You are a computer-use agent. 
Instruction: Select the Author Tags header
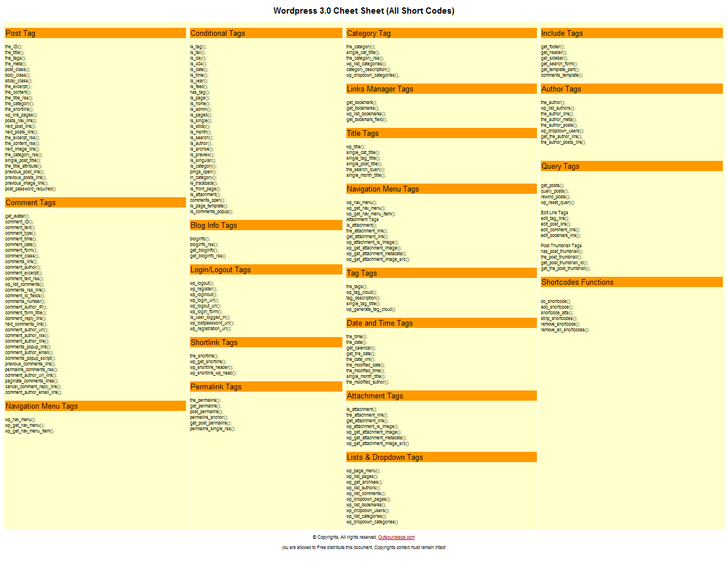pos(631,89)
